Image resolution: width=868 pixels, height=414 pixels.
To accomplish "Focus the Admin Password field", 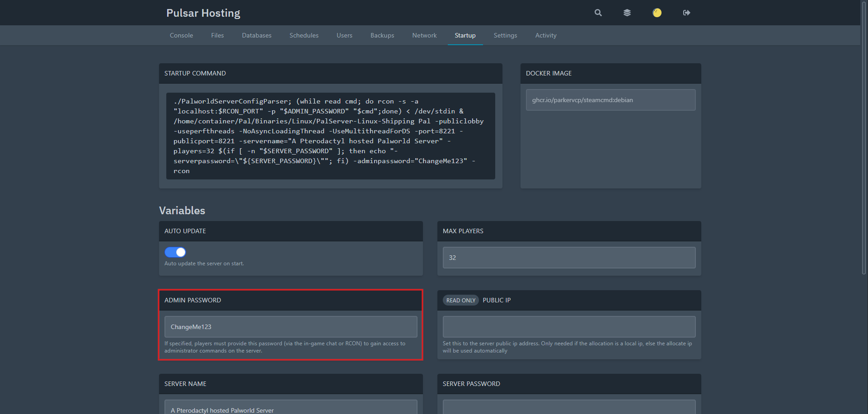I will point(291,327).
